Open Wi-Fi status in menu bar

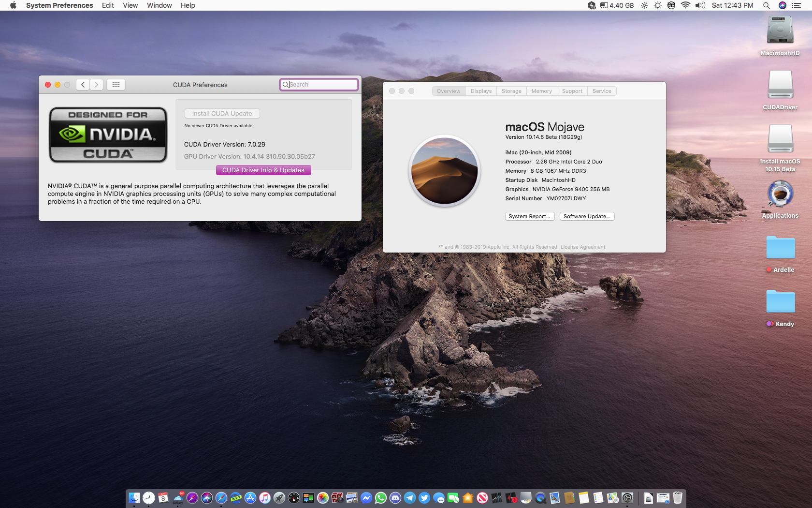coord(685,5)
